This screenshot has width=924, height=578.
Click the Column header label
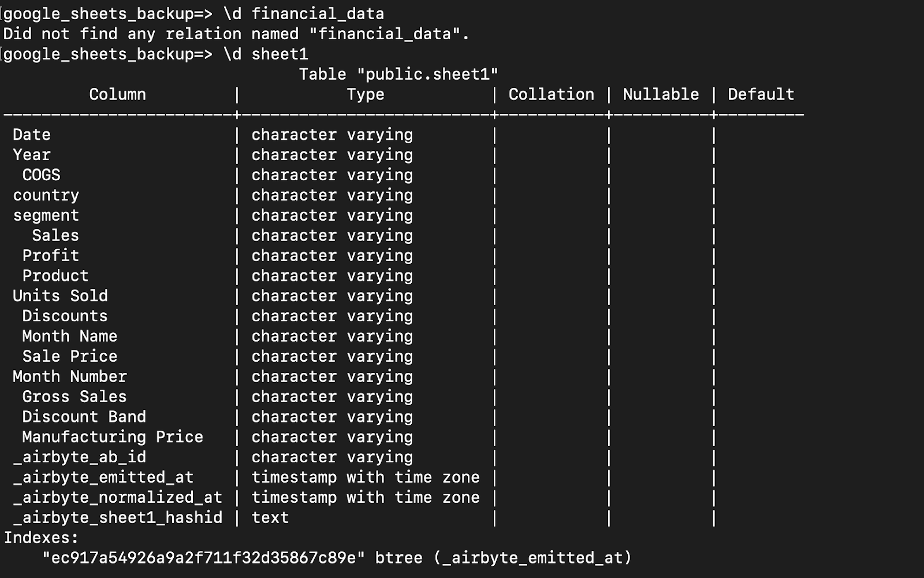pos(118,95)
